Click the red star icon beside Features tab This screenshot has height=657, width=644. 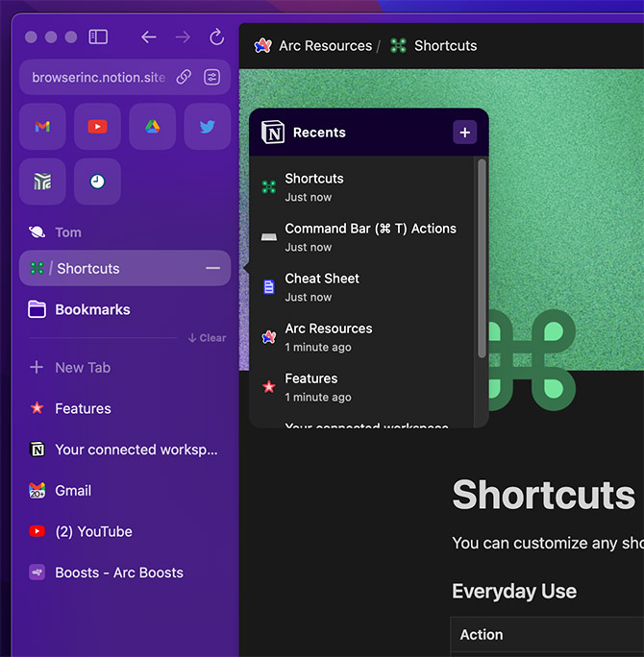pyautogui.click(x=37, y=408)
